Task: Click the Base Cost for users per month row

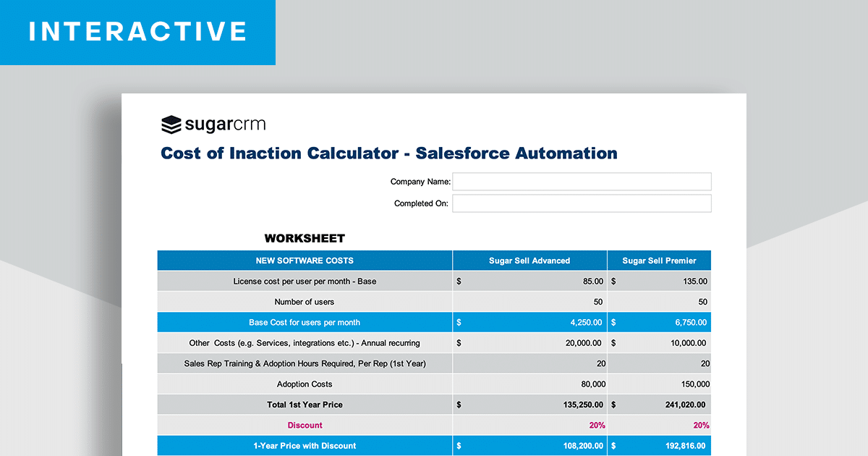Action: [x=305, y=322]
